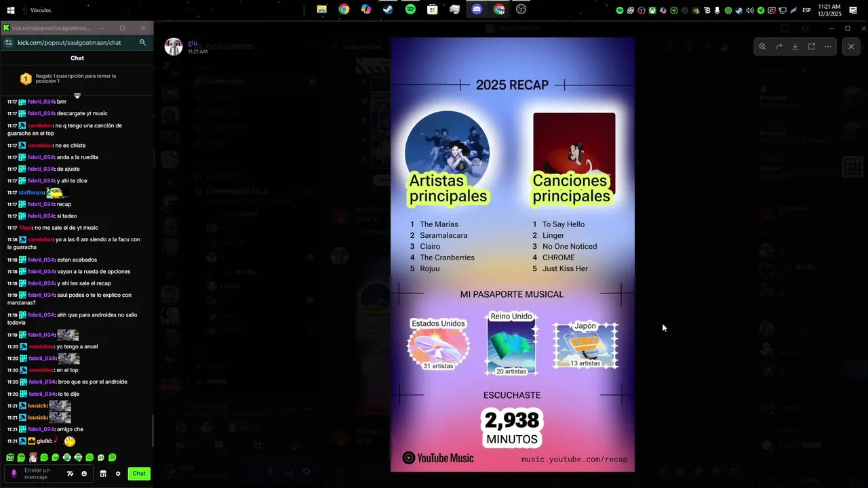Click the gold number 1 gift rank badge
This screenshot has width=868, height=488.
coord(26,79)
